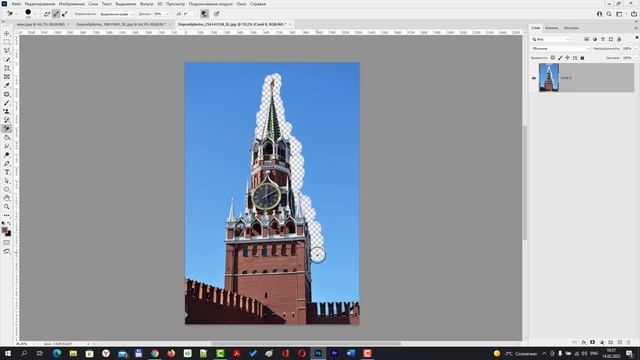This screenshot has width=640, height=360.
Task: Toggle lock position in Layers panel
Action: [567, 58]
